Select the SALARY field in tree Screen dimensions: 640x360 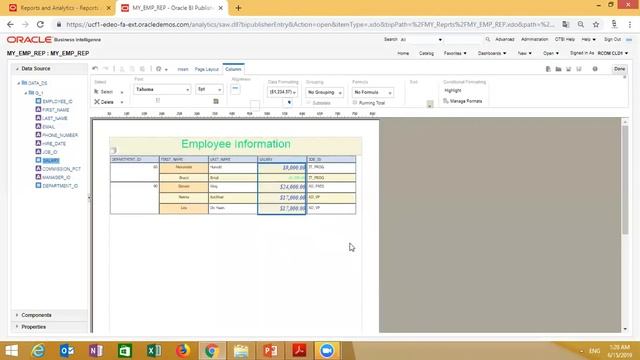point(51,160)
